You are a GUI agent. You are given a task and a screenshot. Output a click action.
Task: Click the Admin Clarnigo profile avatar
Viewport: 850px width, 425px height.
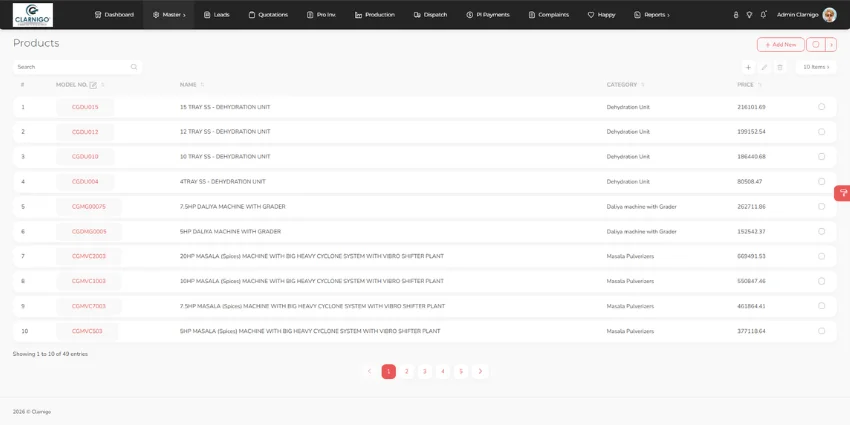tap(829, 15)
